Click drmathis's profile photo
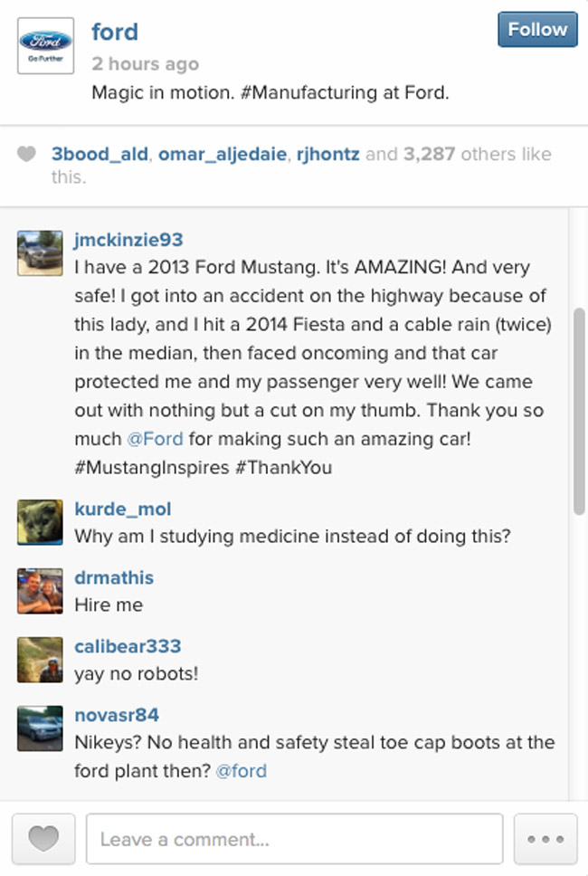Screen dimensions: 588x876 coord(39,591)
